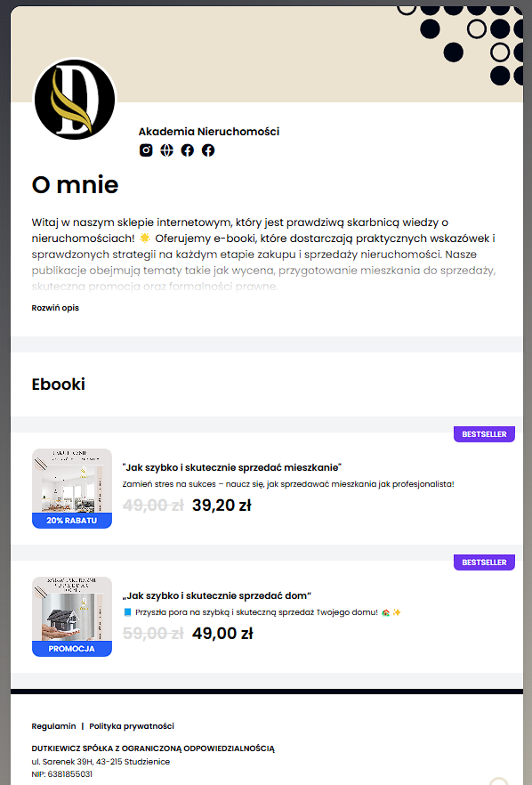This screenshot has height=785, width=532.
Task: Open the Regulamin link
Action: coord(53,726)
